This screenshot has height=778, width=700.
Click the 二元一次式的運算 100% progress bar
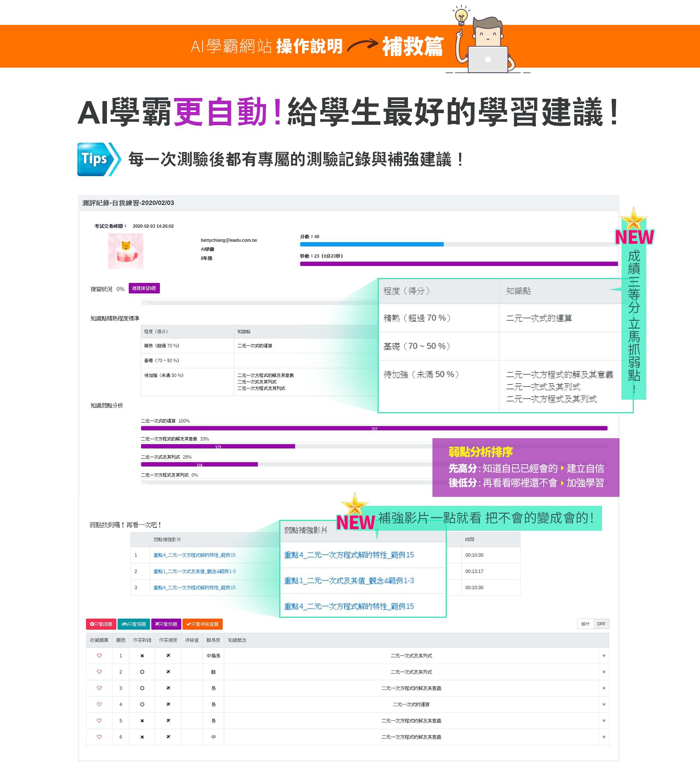point(374,428)
